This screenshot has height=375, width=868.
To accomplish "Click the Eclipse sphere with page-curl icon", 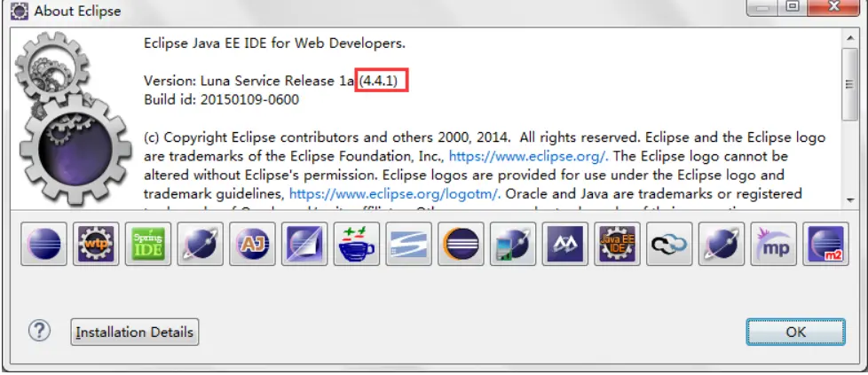I will pos(304,244).
